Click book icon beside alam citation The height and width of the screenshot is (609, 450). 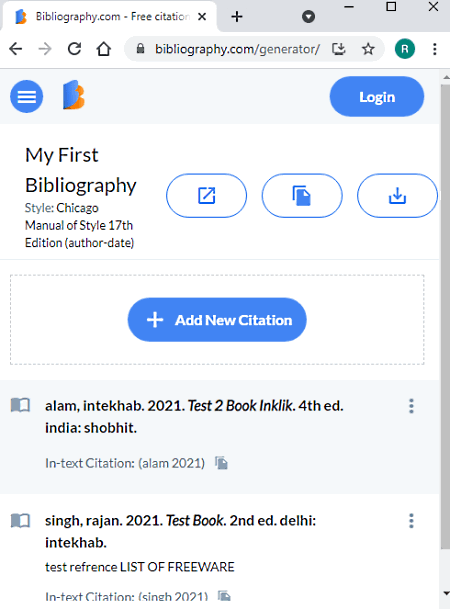click(x=20, y=405)
